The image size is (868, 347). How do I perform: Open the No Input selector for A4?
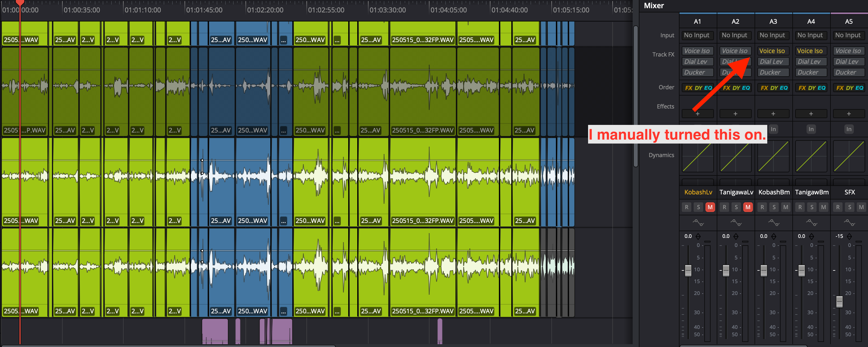[811, 35]
